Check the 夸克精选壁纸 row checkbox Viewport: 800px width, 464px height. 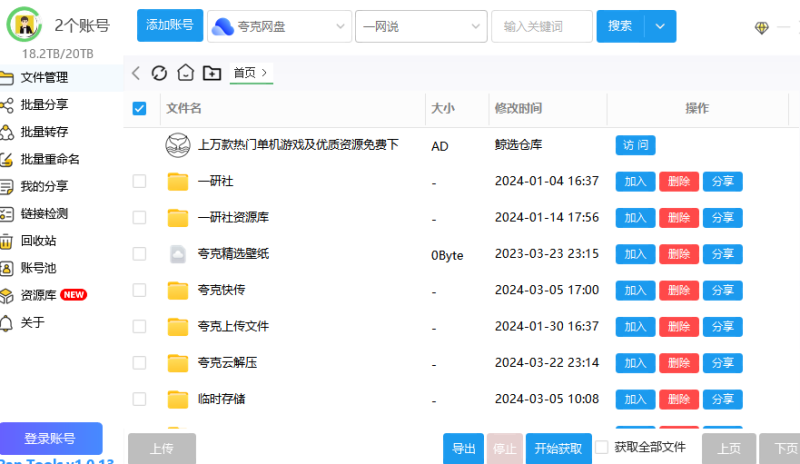pos(139,254)
